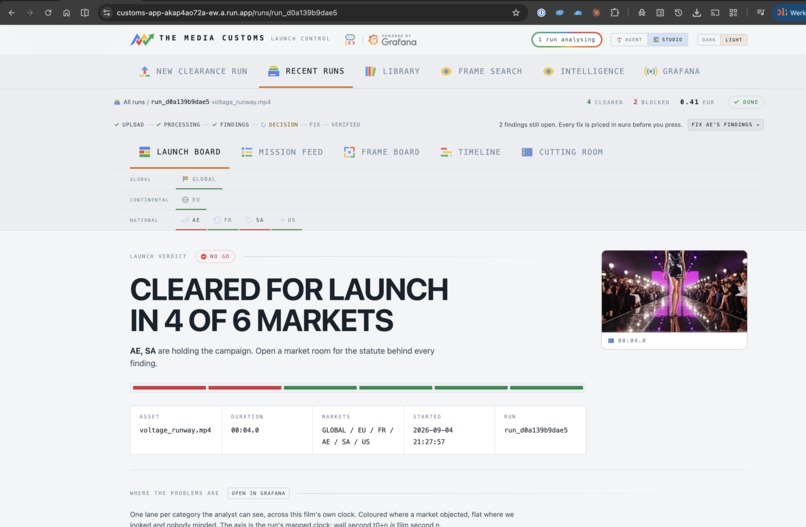Click the Timeline bars icon
806x527 pixels.
tap(446, 152)
